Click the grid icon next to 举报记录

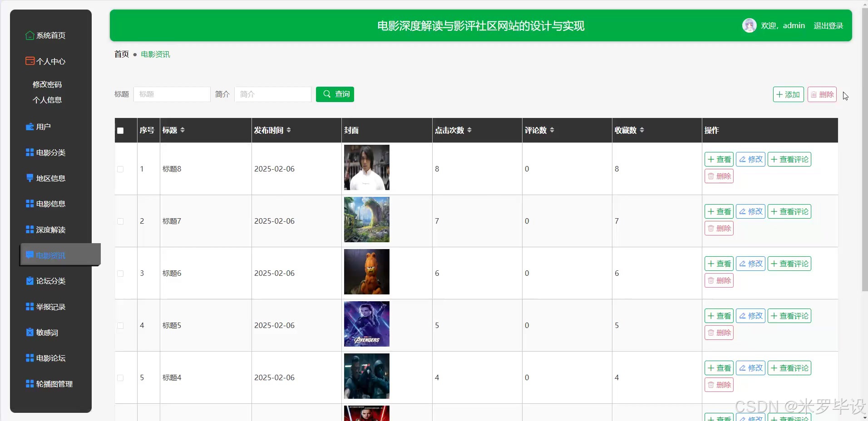[30, 307]
